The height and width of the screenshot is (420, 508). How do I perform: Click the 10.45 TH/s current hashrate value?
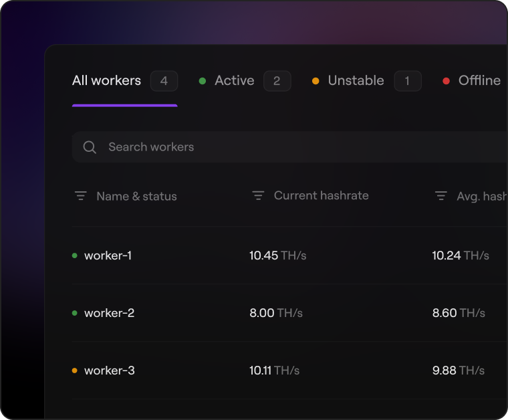(x=277, y=255)
